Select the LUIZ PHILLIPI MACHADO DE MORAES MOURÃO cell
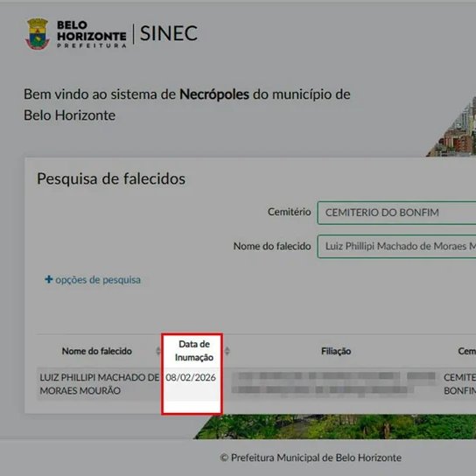476x476 pixels. pyautogui.click(x=99, y=384)
